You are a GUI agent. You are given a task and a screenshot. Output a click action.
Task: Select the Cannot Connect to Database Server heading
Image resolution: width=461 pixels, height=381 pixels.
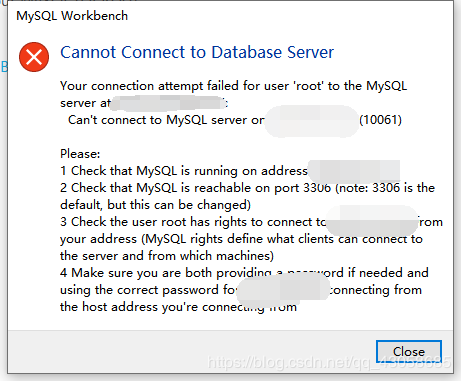(197, 52)
